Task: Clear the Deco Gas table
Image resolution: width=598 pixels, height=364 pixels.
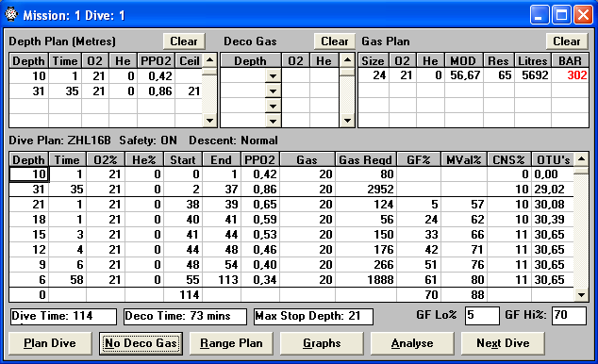Action: tap(335, 41)
